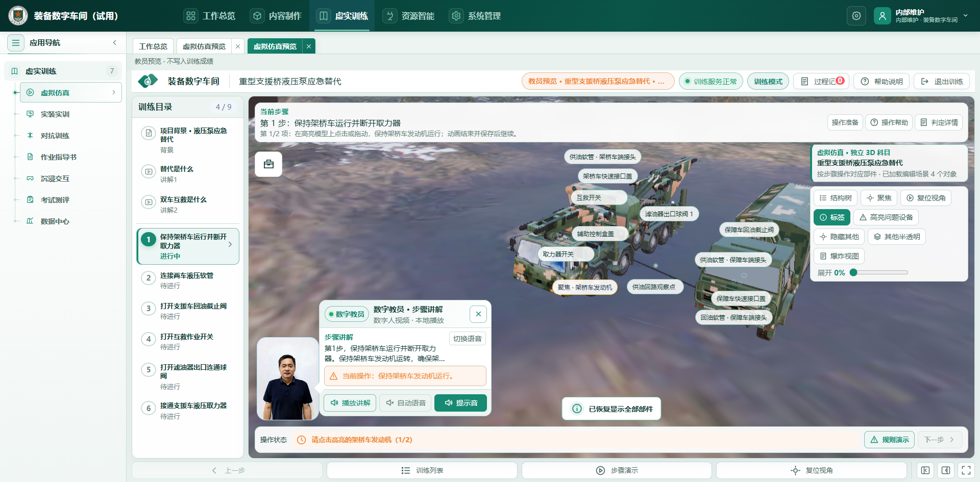Viewport: 980px width, 482px height.
Task: Close the 数字教员 panel with X
Action: pyautogui.click(x=478, y=314)
